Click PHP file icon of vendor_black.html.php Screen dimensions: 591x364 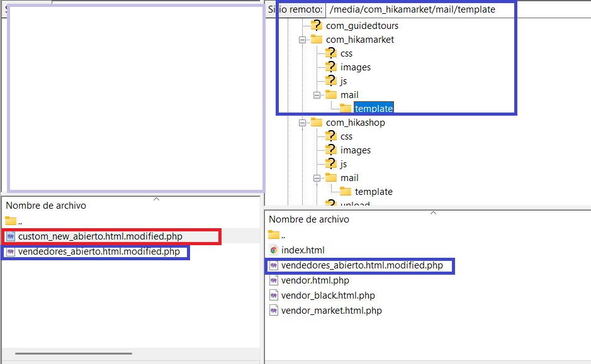point(274,295)
